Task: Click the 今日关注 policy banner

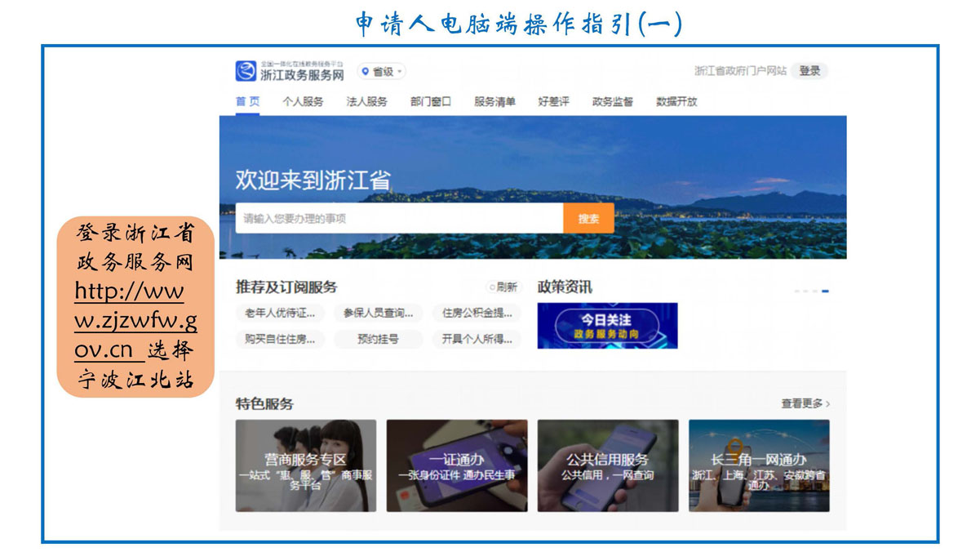Action: (x=607, y=326)
